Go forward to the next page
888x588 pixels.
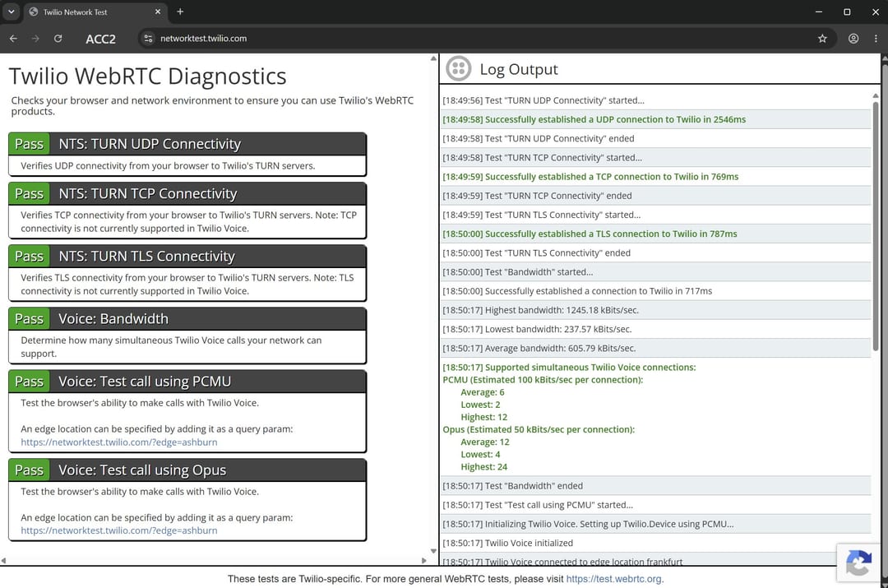coord(35,39)
